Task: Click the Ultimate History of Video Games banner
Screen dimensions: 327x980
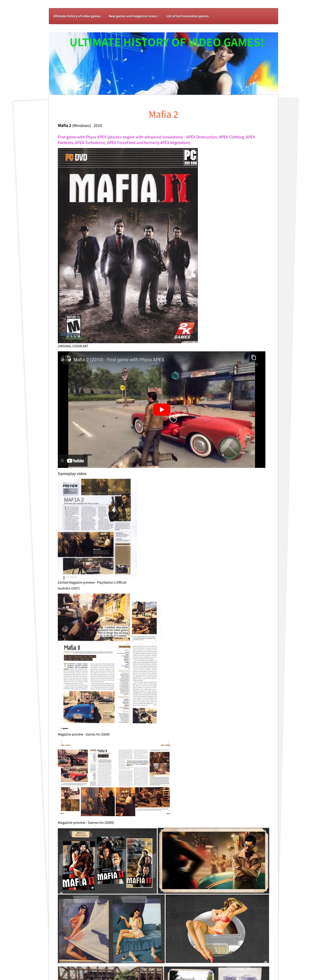Action: [x=163, y=63]
